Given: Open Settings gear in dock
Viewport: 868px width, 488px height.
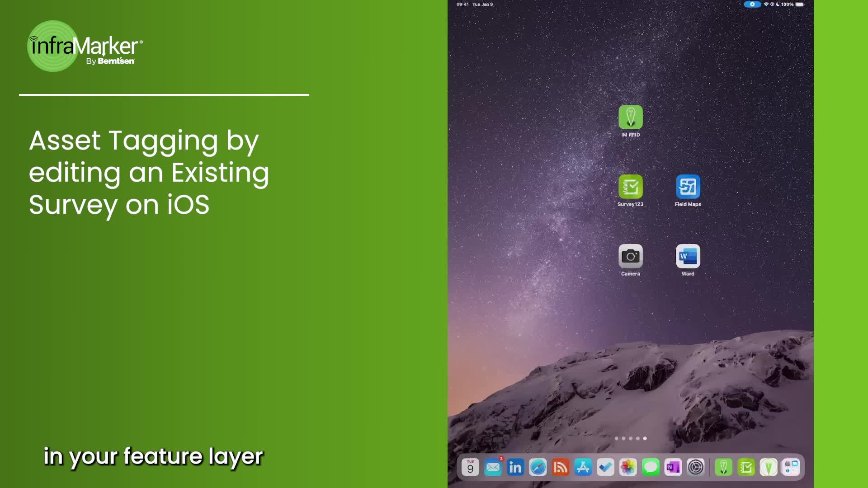Looking at the screenshot, I should coord(696,467).
